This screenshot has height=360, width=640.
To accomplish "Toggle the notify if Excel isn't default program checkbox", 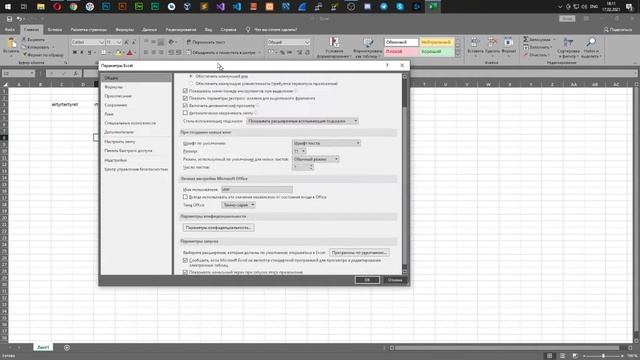I will point(185,260).
